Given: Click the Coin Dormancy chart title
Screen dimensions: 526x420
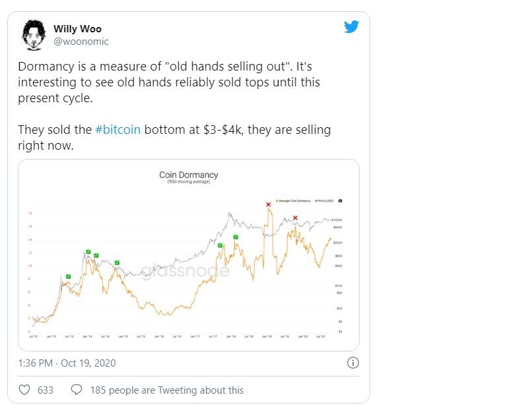Looking at the screenshot, I should pos(188,175).
